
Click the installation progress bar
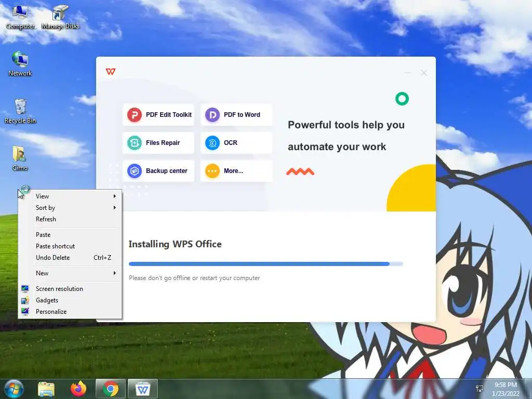click(265, 264)
